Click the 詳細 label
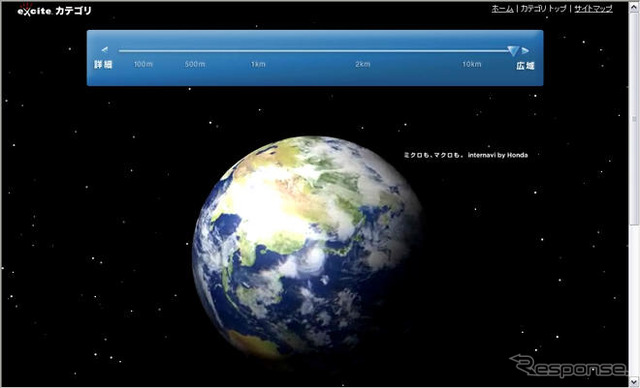 pyautogui.click(x=103, y=64)
